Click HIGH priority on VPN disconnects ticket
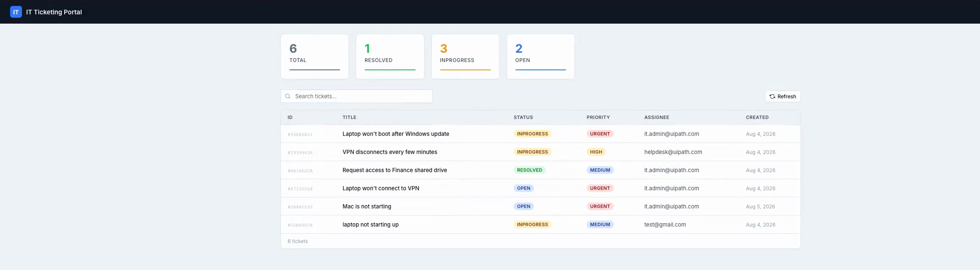Image resolution: width=980 pixels, height=270 pixels. tap(596, 152)
